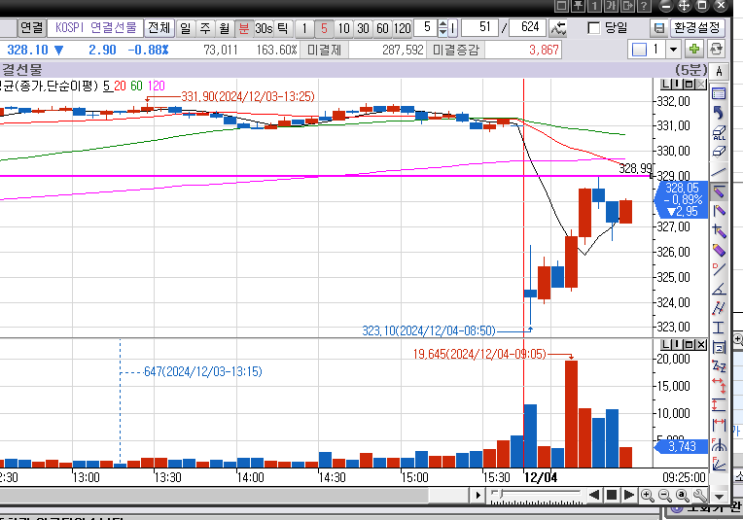Select the Fibonacci fan tool
This screenshot has height=520, width=743.
(x=719, y=464)
